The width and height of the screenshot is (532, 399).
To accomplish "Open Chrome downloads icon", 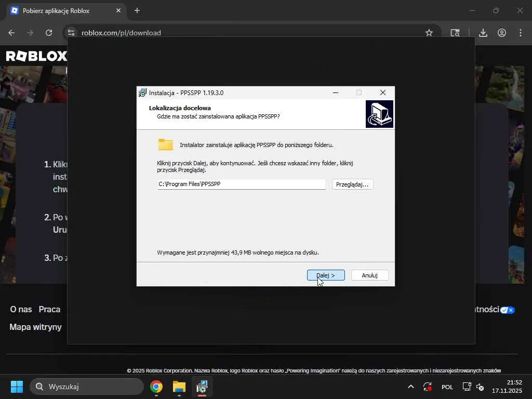I will (483, 33).
